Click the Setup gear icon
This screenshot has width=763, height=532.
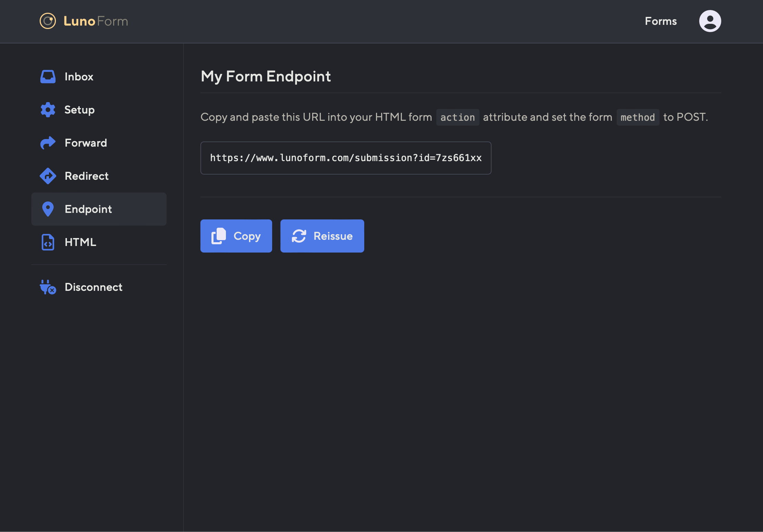[x=48, y=110]
